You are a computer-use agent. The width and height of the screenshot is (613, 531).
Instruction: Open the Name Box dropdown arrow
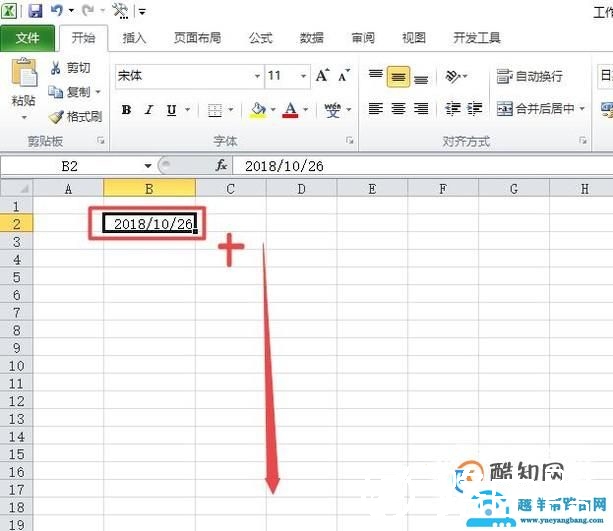(x=148, y=166)
